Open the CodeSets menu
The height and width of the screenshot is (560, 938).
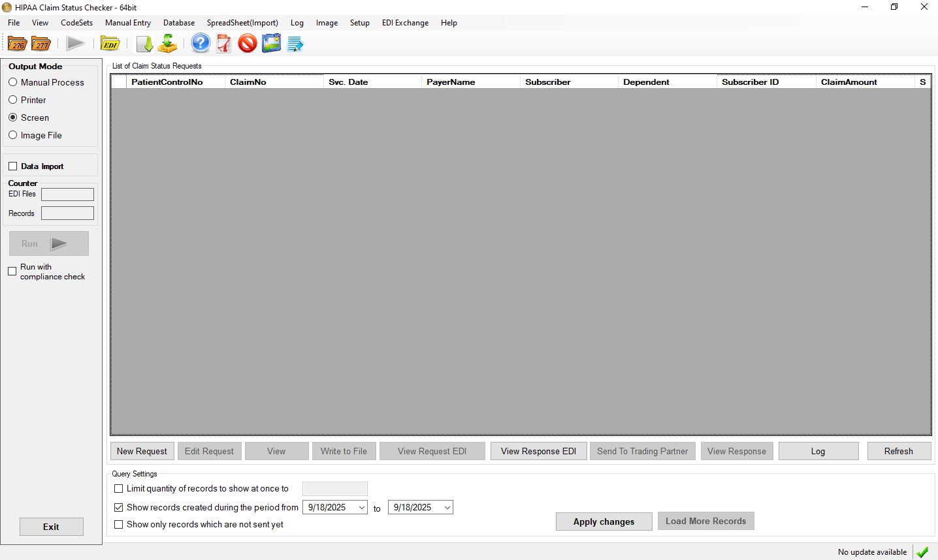[x=77, y=22]
